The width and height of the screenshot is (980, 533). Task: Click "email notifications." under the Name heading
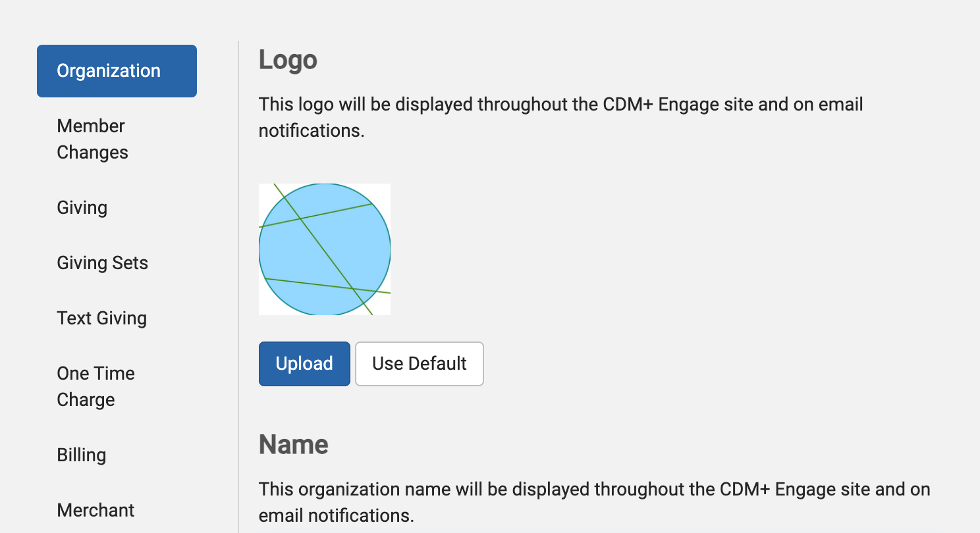337,516
